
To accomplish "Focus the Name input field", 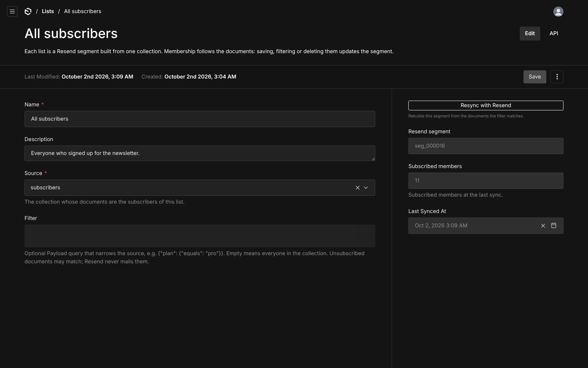I will point(200,119).
